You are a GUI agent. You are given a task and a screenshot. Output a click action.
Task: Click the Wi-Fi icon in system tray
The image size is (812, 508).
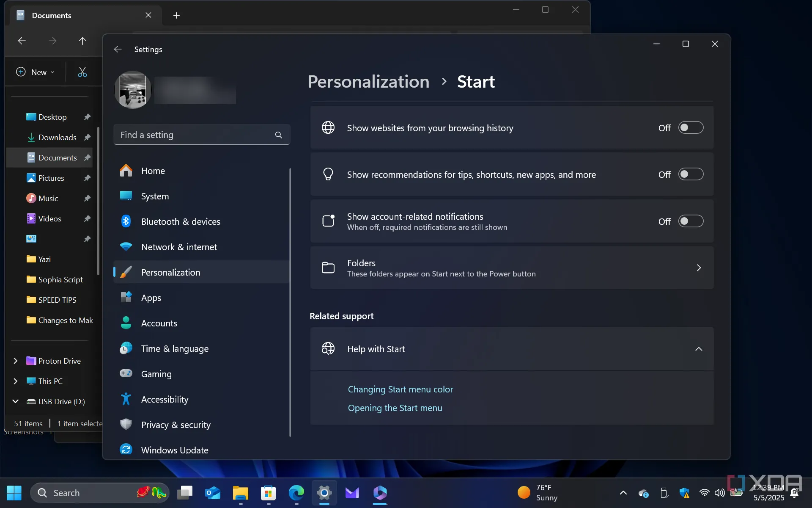[x=704, y=493]
